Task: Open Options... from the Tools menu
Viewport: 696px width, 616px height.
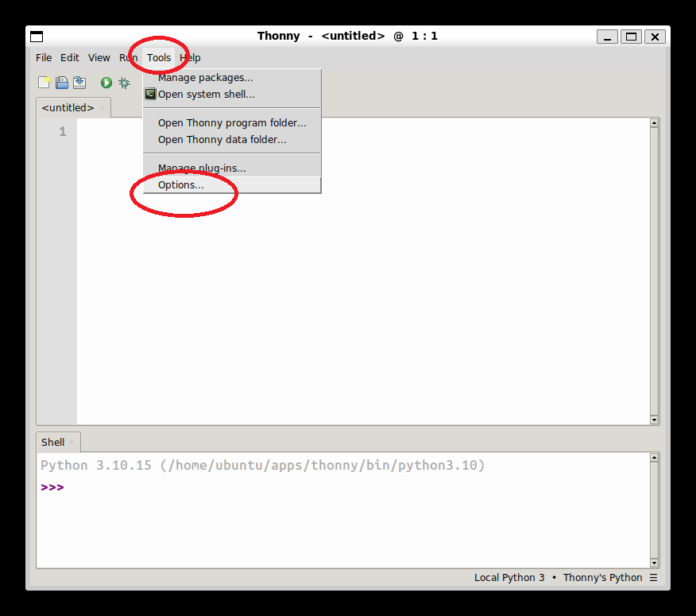Action: tap(232, 184)
